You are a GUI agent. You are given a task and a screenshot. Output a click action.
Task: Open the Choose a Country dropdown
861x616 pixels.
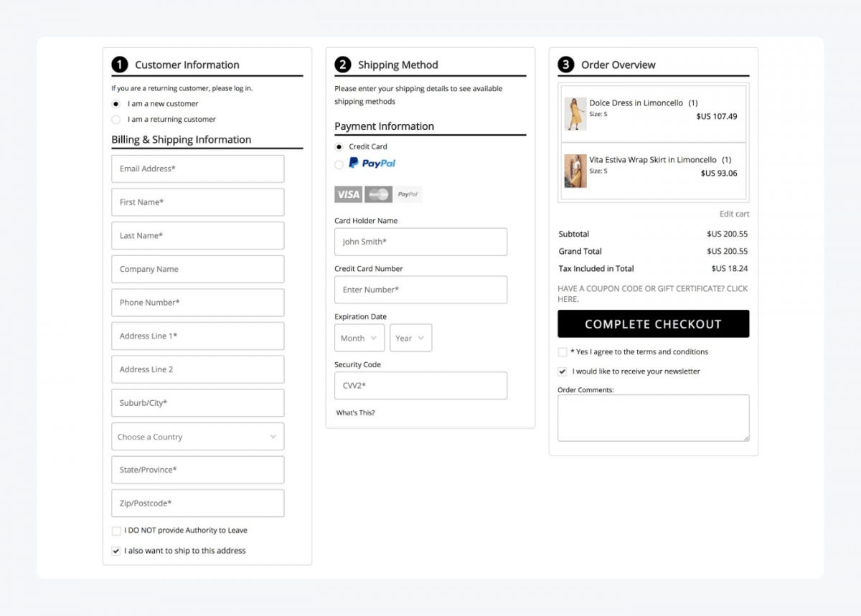pos(198,437)
